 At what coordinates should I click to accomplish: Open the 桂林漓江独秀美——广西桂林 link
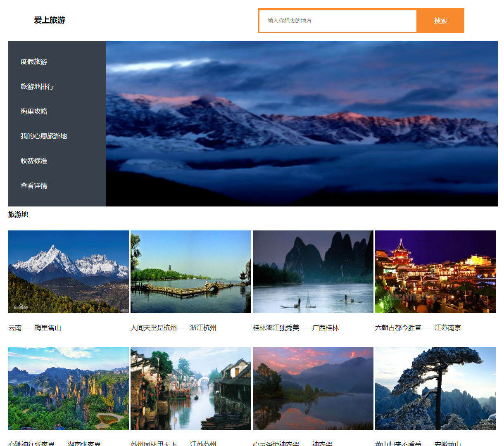pyautogui.click(x=296, y=327)
